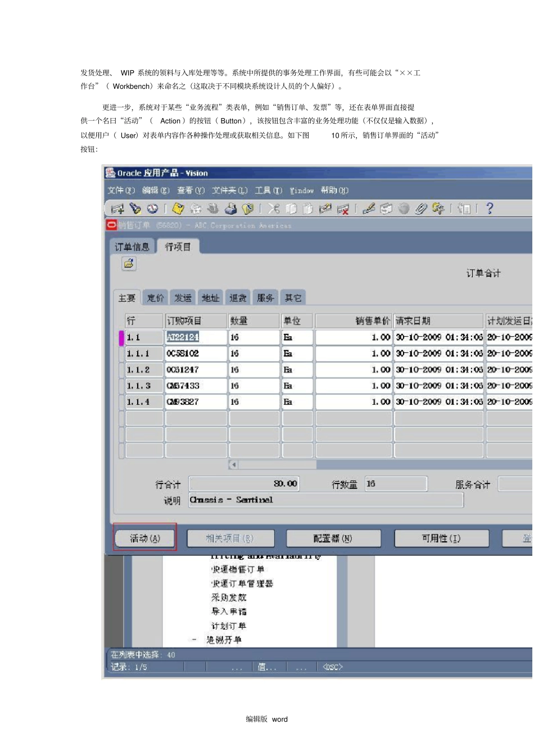The height and width of the screenshot is (756, 534).
Task: Click the Attachments paperclip icon
Action: (x=421, y=209)
